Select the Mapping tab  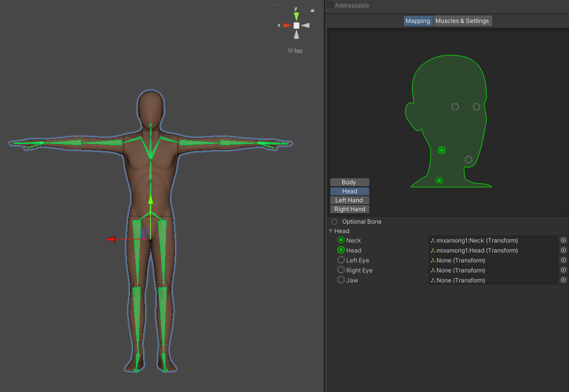pos(418,21)
